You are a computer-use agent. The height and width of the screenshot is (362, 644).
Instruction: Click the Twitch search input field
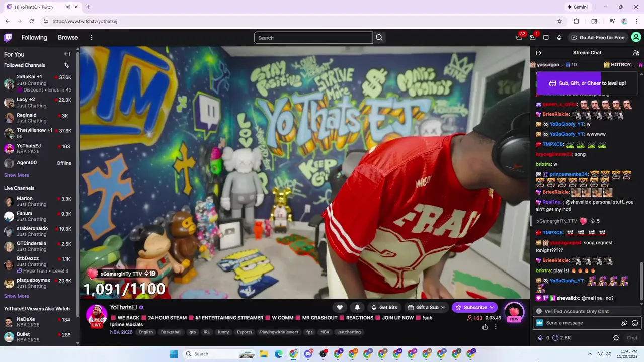(313, 38)
